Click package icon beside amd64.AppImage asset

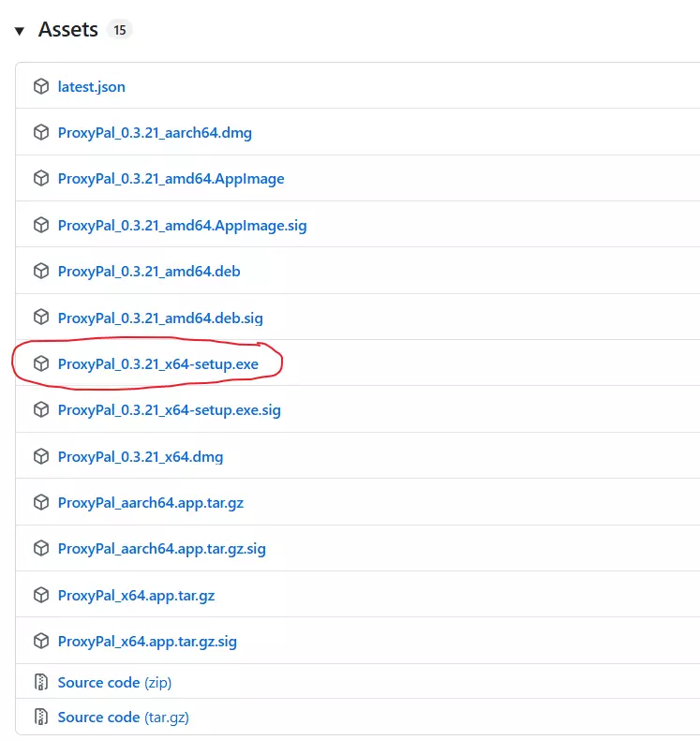[40, 179]
